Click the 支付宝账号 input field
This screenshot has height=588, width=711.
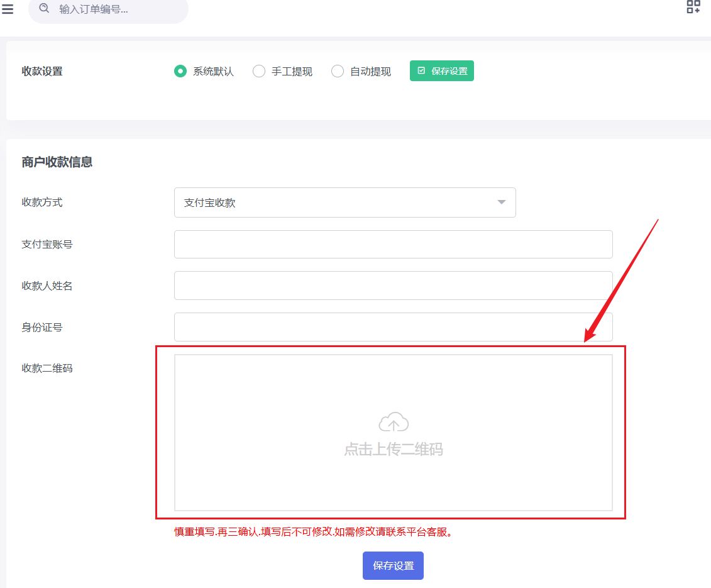point(393,244)
